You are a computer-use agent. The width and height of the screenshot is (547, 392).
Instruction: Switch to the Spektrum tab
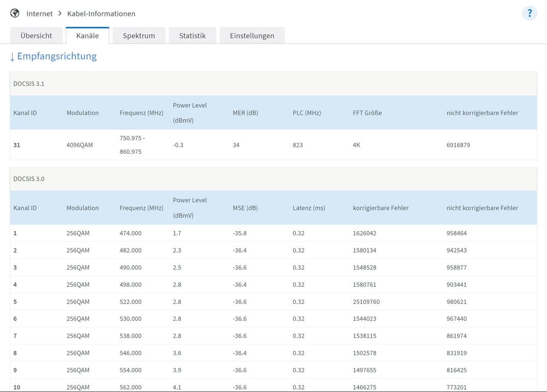click(139, 36)
